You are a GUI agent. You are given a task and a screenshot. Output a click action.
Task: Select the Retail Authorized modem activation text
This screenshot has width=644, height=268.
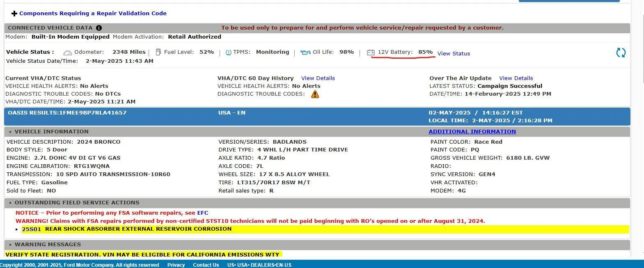(195, 37)
